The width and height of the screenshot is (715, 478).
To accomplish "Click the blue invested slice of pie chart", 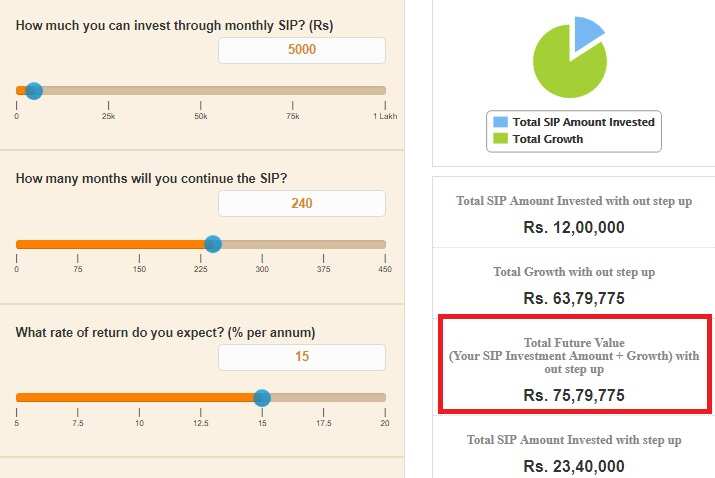I will point(586,32).
